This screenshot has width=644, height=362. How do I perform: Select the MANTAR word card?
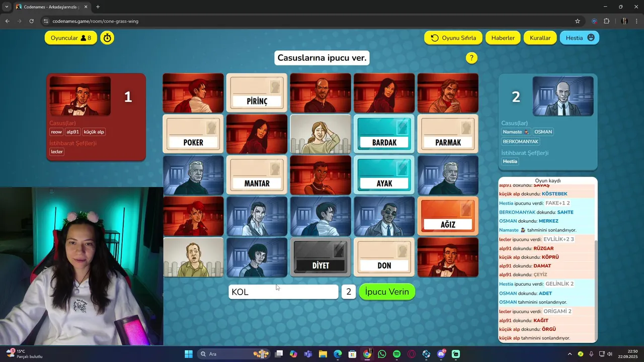tap(257, 175)
